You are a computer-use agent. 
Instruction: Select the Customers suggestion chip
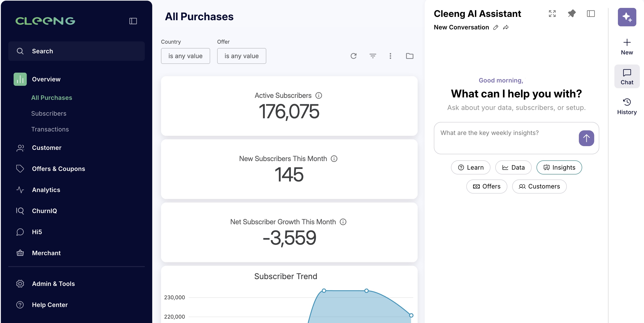pyautogui.click(x=539, y=187)
